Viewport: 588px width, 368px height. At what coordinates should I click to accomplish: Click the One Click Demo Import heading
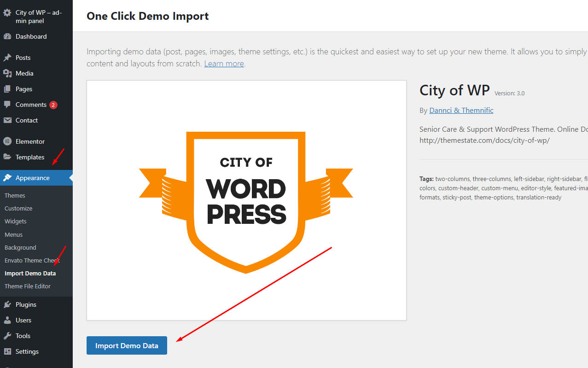pyautogui.click(x=147, y=16)
